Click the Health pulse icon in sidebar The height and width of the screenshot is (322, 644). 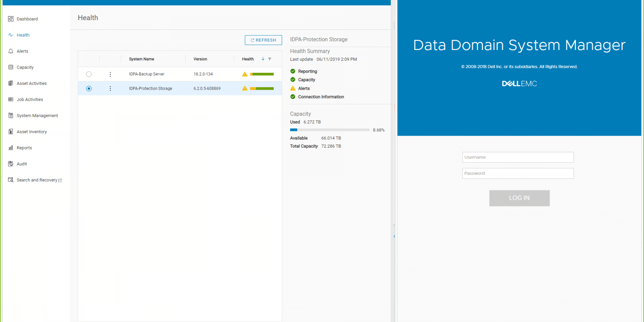point(11,35)
